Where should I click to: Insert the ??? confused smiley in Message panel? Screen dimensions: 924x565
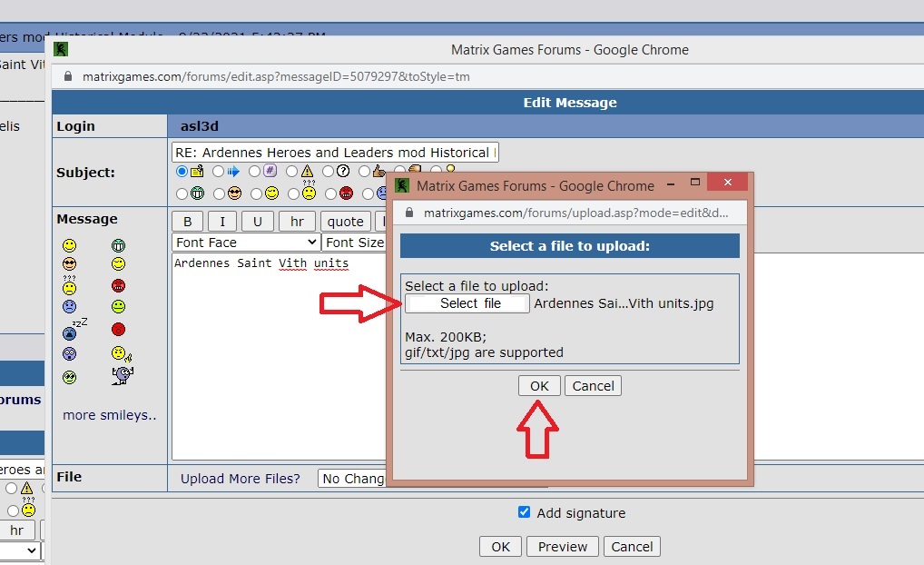[x=70, y=286]
